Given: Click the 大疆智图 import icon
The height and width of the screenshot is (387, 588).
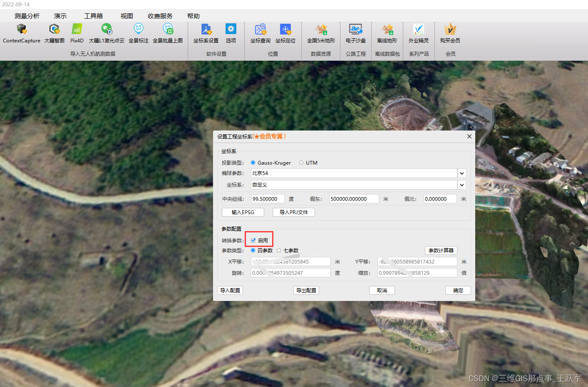Looking at the screenshot, I should pyautogui.click(x=55, y=33).
